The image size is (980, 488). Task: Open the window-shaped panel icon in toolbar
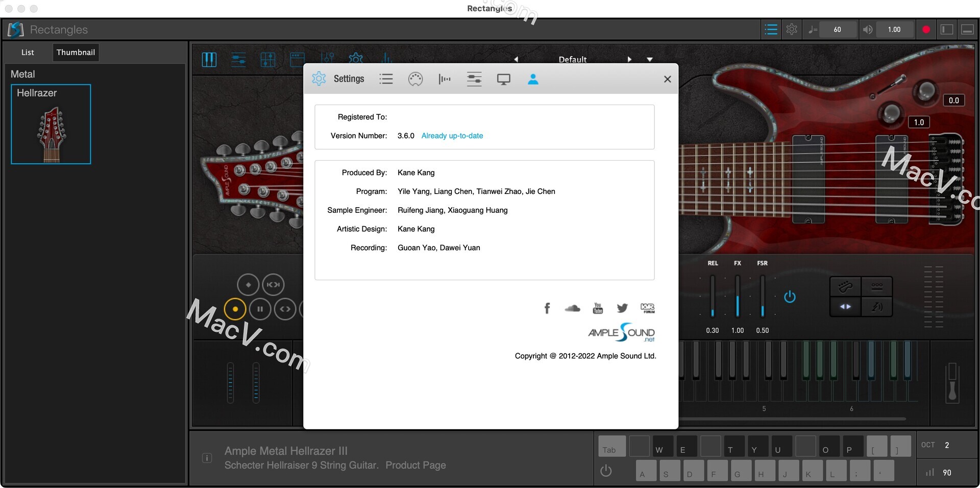click(x=297, y=59)
